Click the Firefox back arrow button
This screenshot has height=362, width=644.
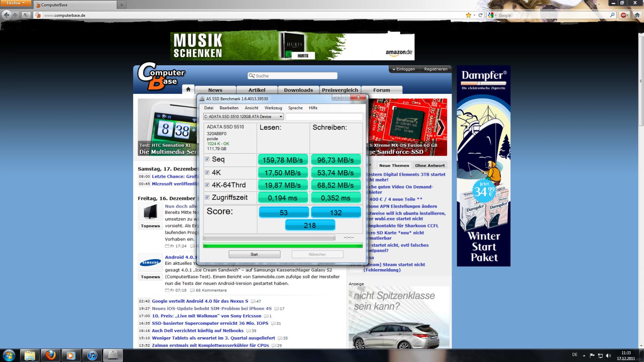6,15
